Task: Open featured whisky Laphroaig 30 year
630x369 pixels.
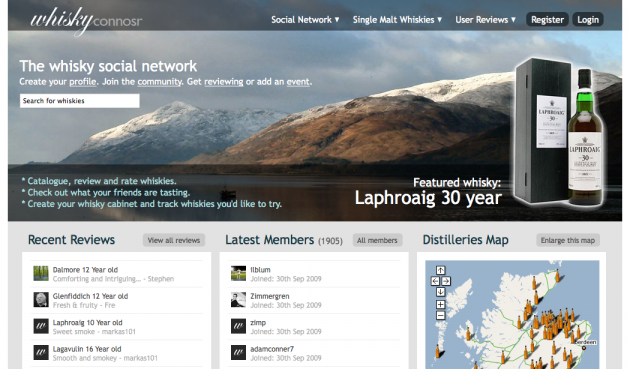Action: coord(428,198)
